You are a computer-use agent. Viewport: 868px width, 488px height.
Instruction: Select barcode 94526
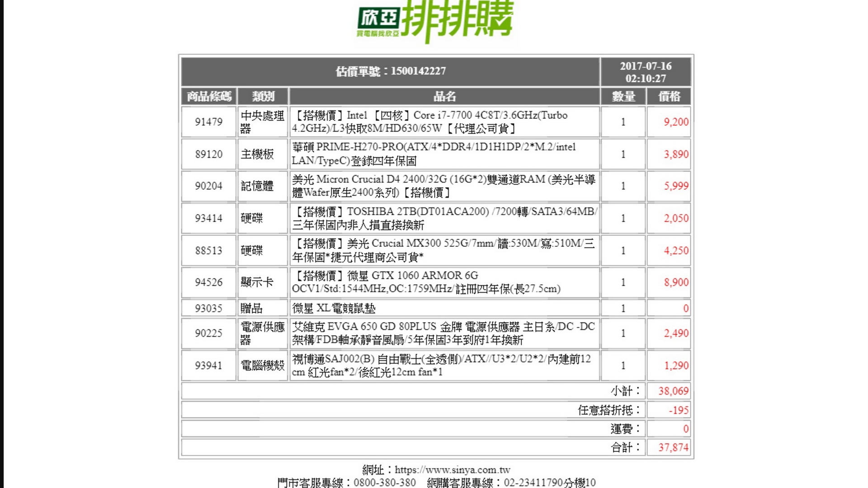tap(208, 282)
